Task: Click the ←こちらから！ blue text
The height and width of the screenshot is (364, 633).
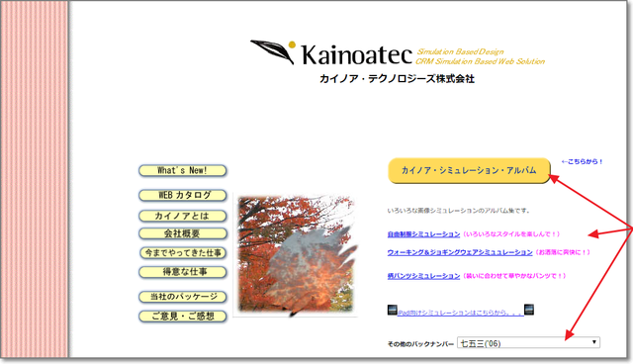Action: point(582,161)
